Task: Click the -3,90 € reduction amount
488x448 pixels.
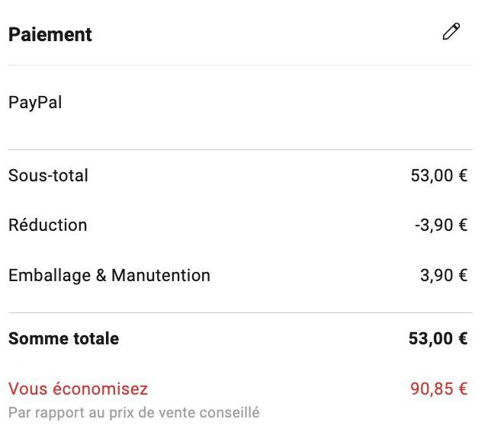Action: [441, 225]
